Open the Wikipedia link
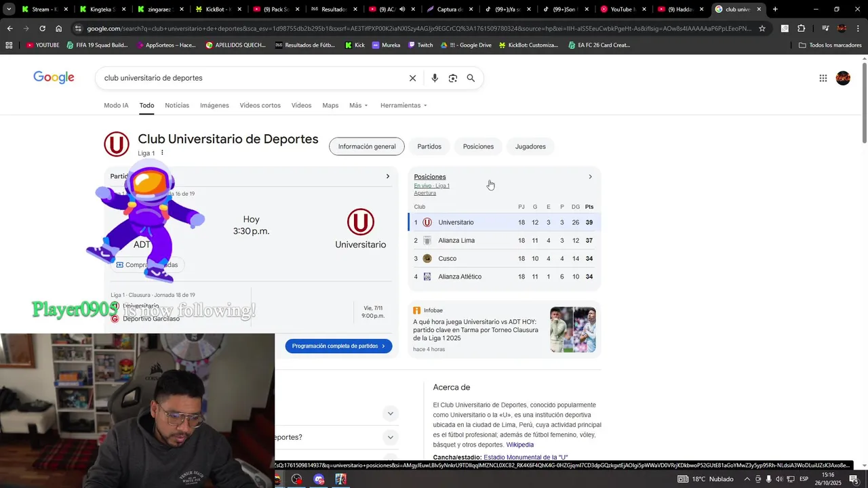The height and width of the screenshot is (488, 868). 519,445
